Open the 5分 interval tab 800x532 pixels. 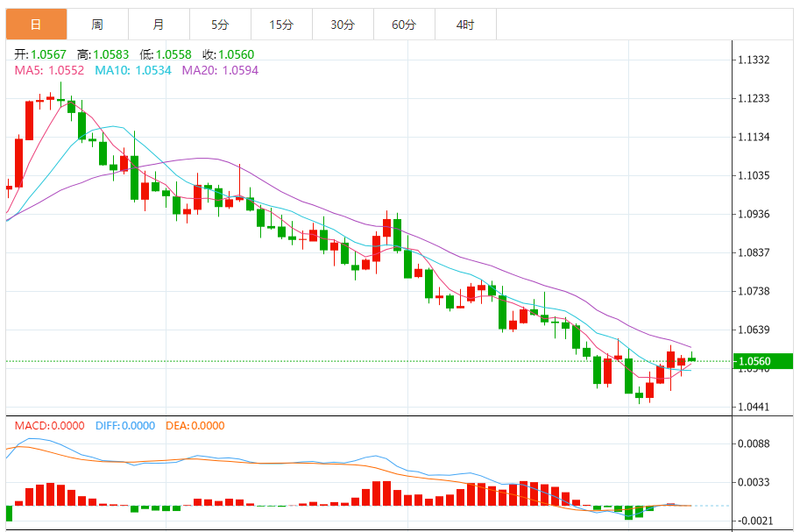(220, 25)
